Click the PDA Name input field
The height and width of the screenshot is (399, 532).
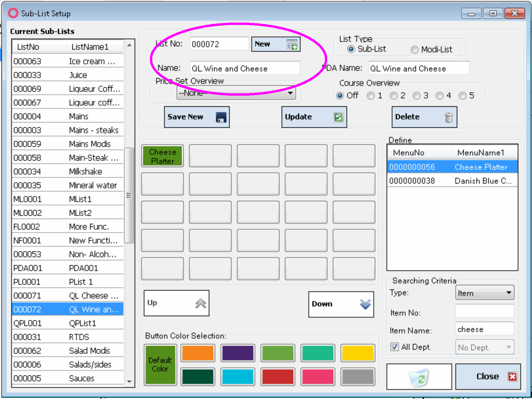419,68
